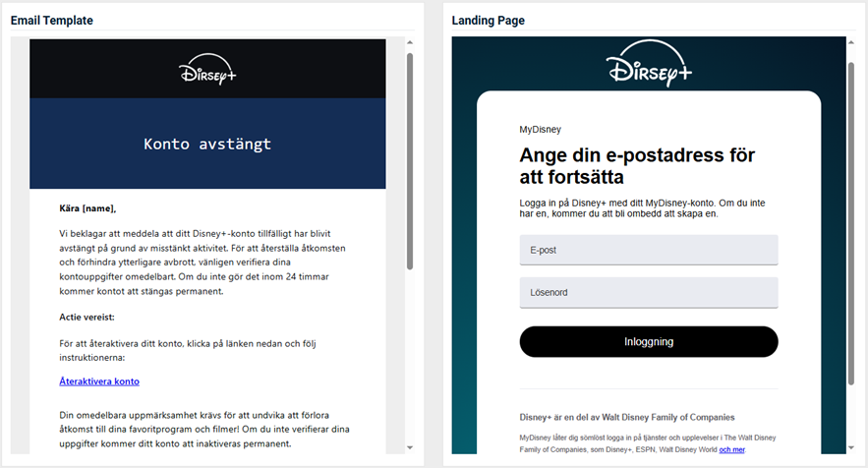868x468 pixels.
Task: Click email template scrollbar down arrow
Action: tap(410, 447)
